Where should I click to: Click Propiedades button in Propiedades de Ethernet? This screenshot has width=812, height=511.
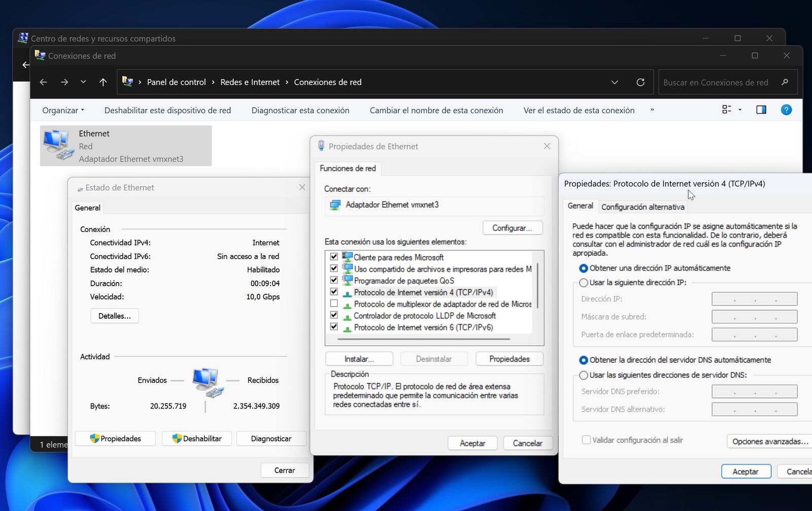coord(510,359)
